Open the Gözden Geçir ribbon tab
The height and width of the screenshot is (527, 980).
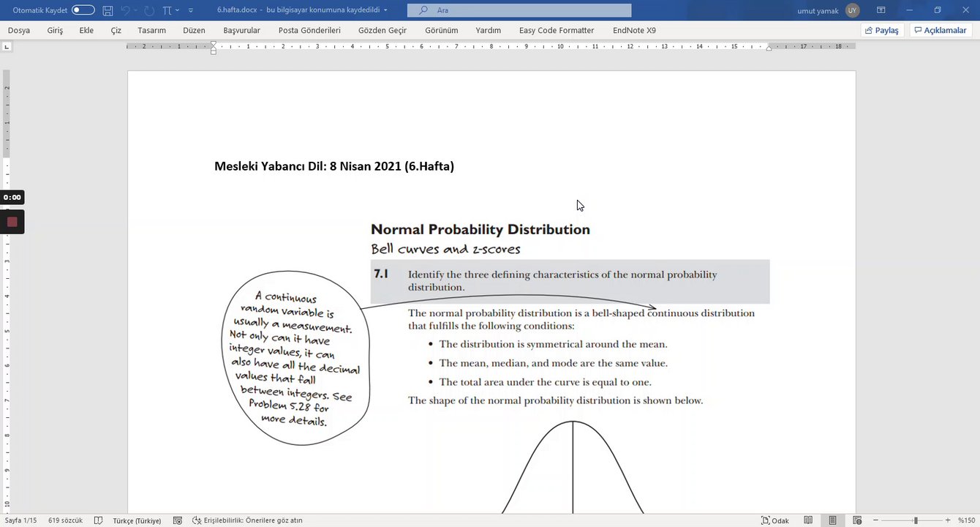pyautogui.click(x=382, y=30)
